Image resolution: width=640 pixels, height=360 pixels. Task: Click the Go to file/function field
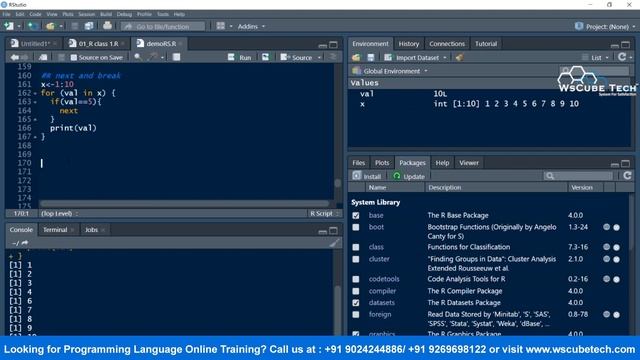[163, 27]
